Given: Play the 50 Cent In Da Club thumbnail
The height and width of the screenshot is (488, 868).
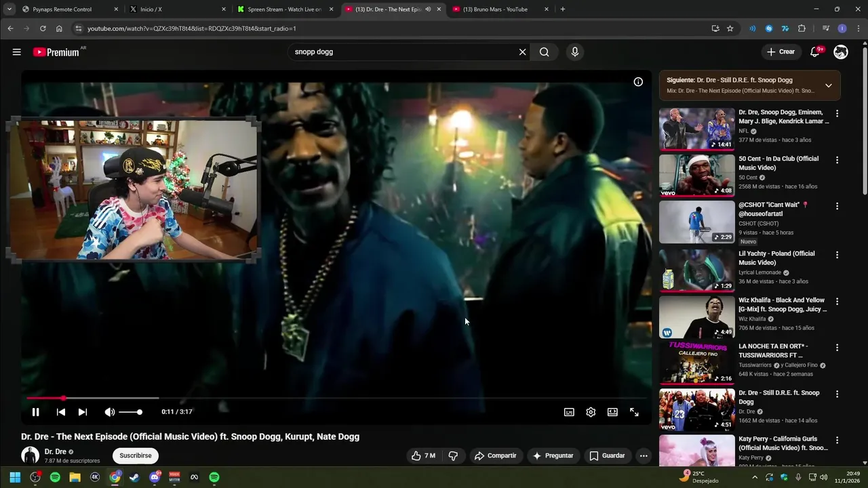Looking at the screenshot, I should pyautogui.click(x=696, y=176).
